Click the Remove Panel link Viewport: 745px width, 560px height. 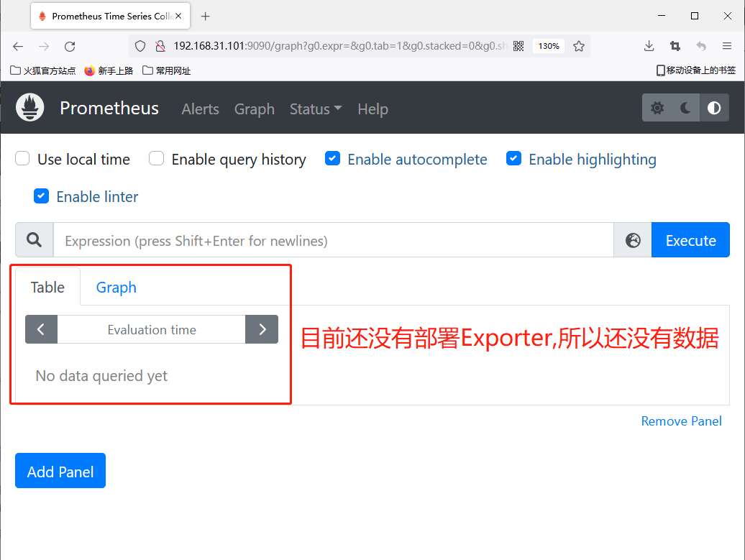[x=681, y=421]
